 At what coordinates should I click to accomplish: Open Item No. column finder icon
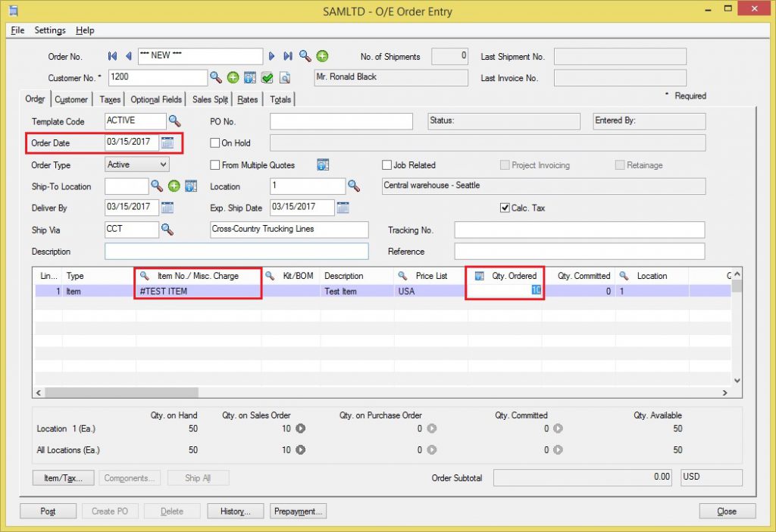coord(144,276)
